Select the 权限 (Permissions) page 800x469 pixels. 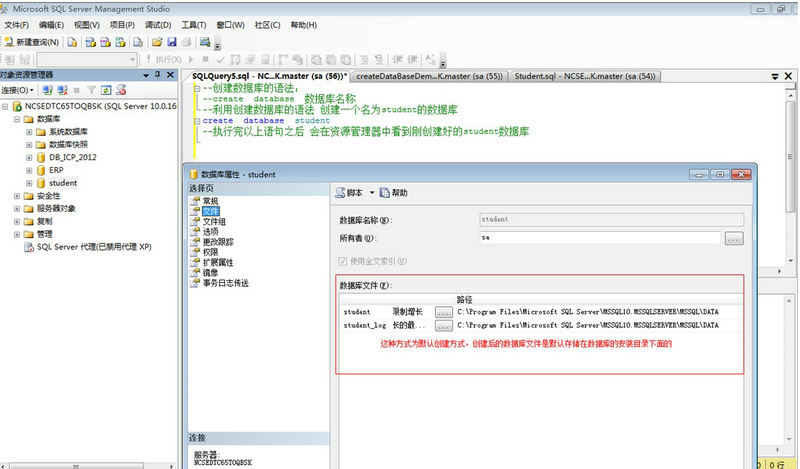[x=210, y=252]
